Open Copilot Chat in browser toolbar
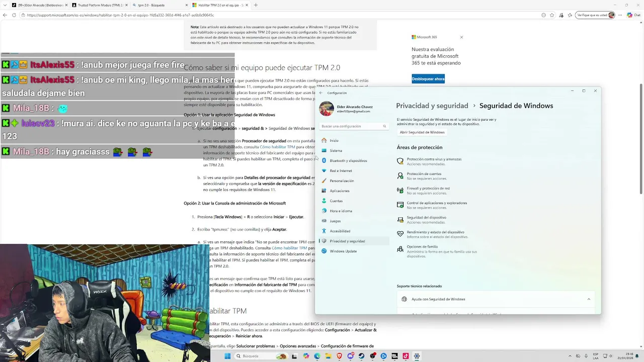This screenshot has height=362, width=644. click(633, 15)
